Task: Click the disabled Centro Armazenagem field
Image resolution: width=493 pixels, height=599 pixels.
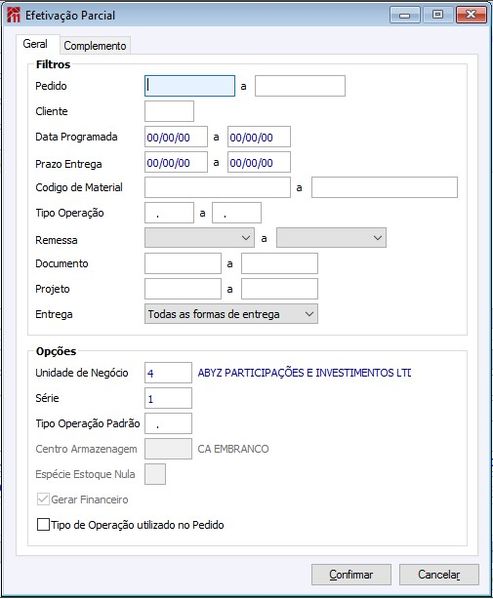Action: [x=168, y=448]
